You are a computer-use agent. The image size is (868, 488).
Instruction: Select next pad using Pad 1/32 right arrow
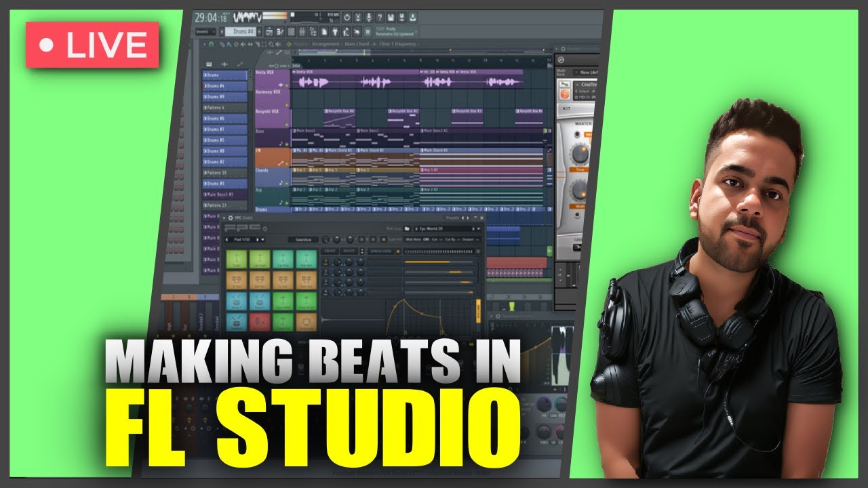click(x=257, y=240)
